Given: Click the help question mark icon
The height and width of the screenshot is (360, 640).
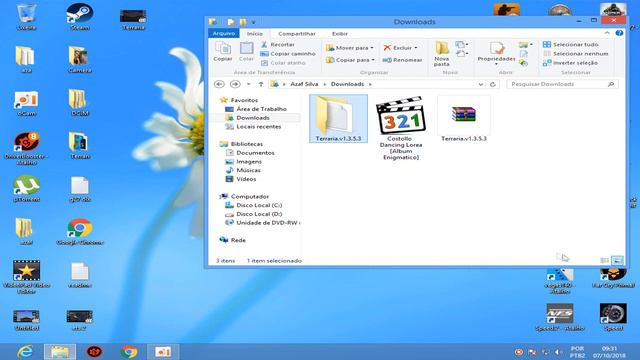Looking at the screenshot, I should 619,33.
